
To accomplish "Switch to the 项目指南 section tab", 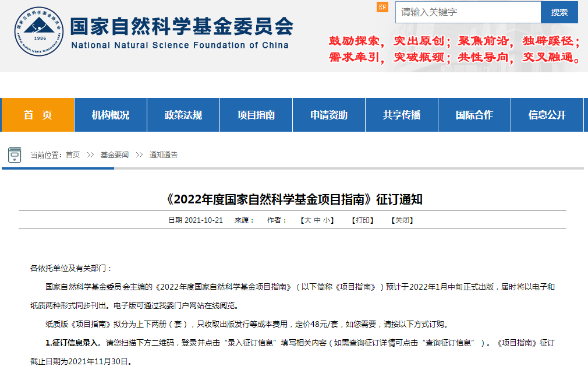I will [x=256, y=115].
